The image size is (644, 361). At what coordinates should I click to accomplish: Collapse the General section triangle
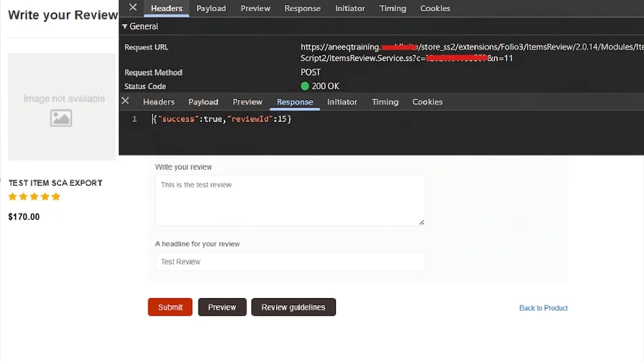pos(125,26)
